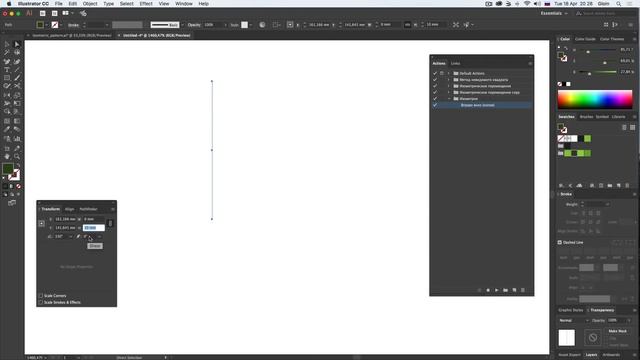Select the Curvature tool
This screenshot has height=360, width=640.
click(17, 62)
